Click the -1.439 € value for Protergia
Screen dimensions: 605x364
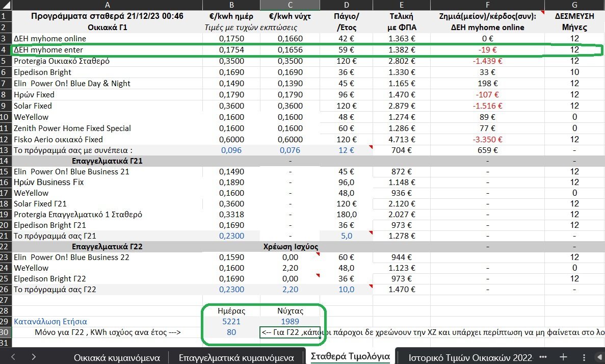coord(488,61)
